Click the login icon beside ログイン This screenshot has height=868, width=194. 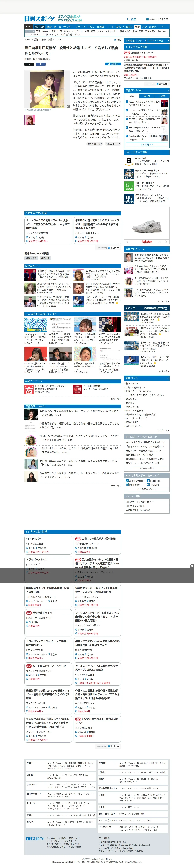pos(147,20)
